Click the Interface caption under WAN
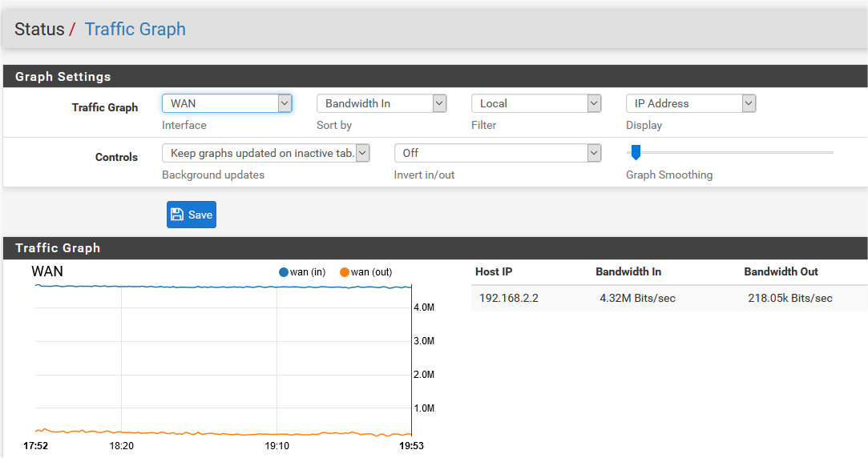 pyautogui.click(x=184, y=125)
